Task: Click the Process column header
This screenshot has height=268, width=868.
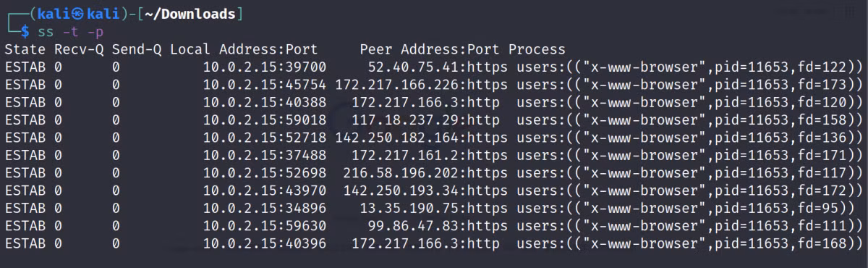Action: click(537, 49)
